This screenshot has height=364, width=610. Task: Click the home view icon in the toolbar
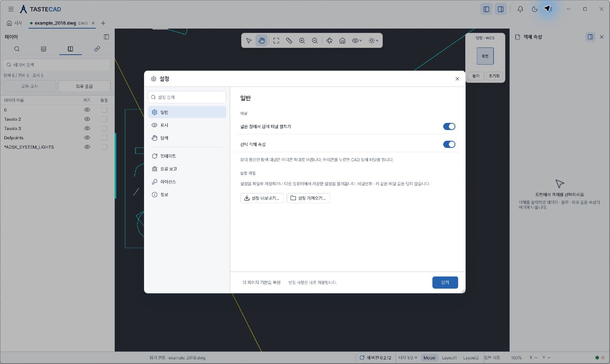tap(342, 41)
